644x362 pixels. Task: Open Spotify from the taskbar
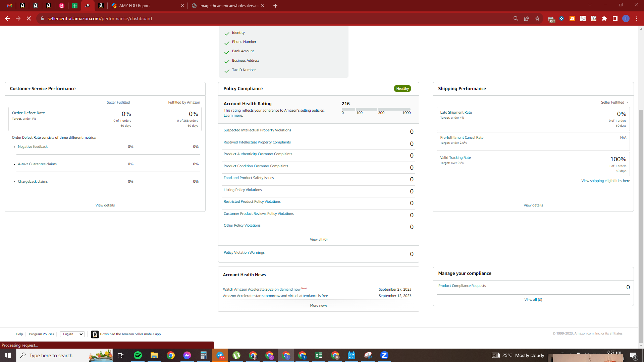138,355
